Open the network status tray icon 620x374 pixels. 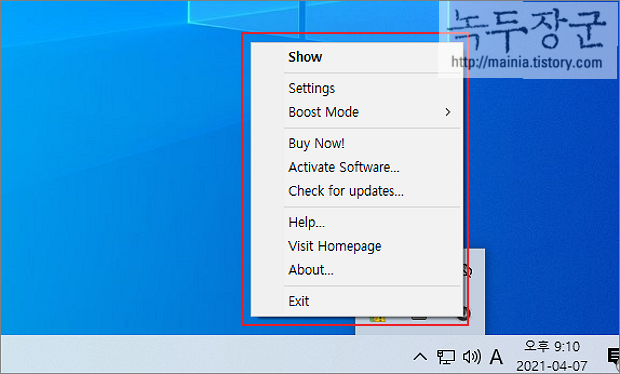446,357
